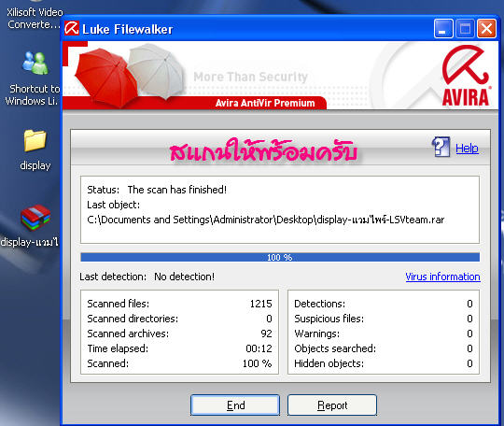Click the Report button

pos(332,405)
